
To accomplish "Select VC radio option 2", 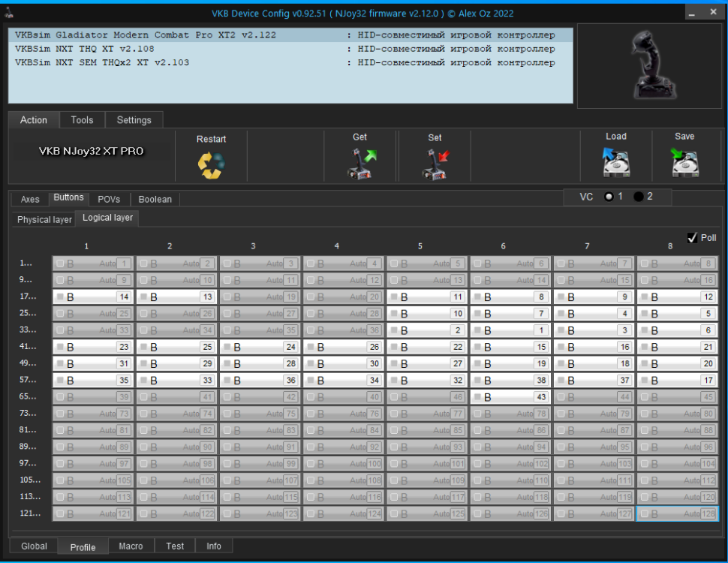I will tap(639, 197).
